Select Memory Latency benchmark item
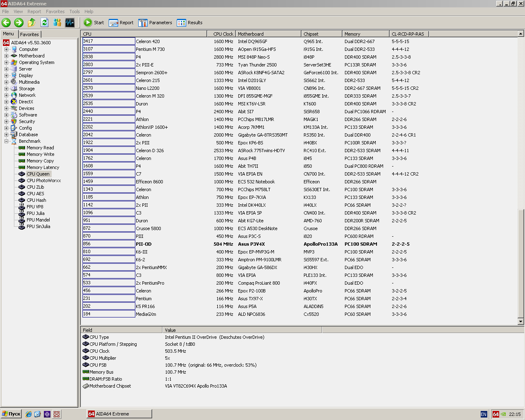525x420 pixels. click(43, 167)
